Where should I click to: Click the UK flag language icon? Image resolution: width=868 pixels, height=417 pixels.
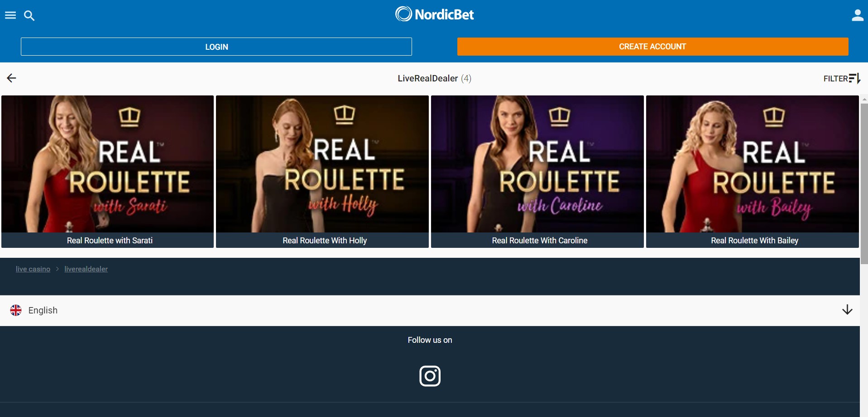coord(16,310)
